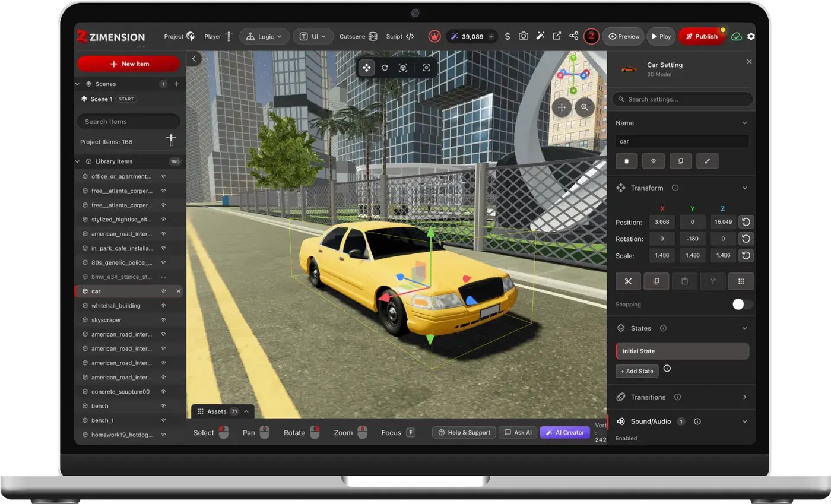Click the magic wand icon in top bar
831x504 pixels.
click(540, 36)
